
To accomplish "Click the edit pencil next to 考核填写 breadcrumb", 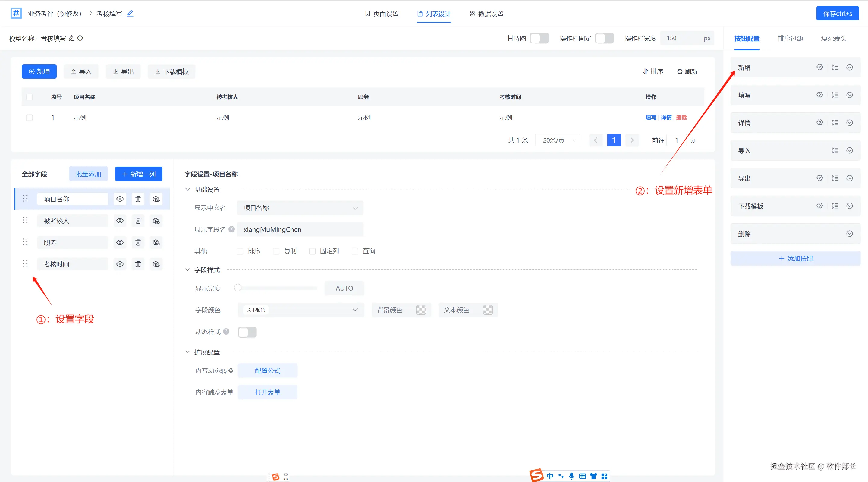I will [130, 14].
